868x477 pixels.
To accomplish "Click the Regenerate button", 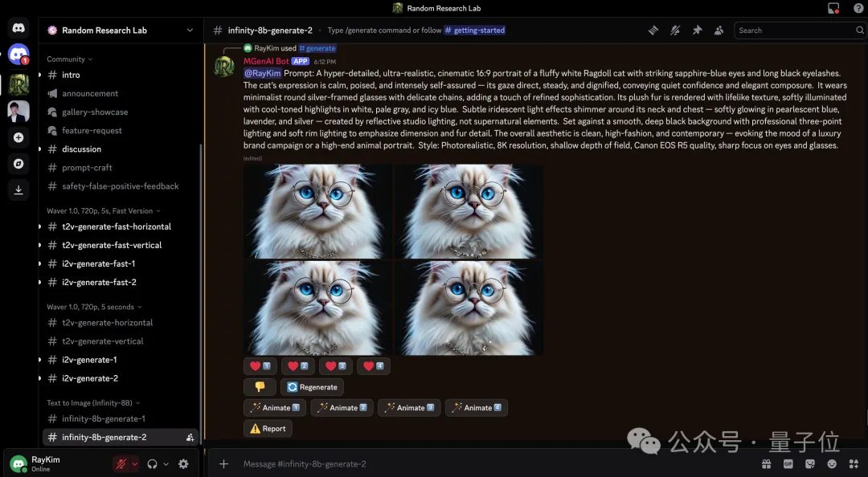I will [312, 386].
